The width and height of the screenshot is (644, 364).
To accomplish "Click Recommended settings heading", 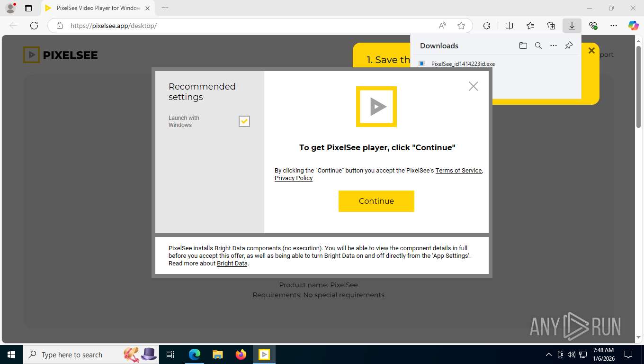I will tap(202, 91).
